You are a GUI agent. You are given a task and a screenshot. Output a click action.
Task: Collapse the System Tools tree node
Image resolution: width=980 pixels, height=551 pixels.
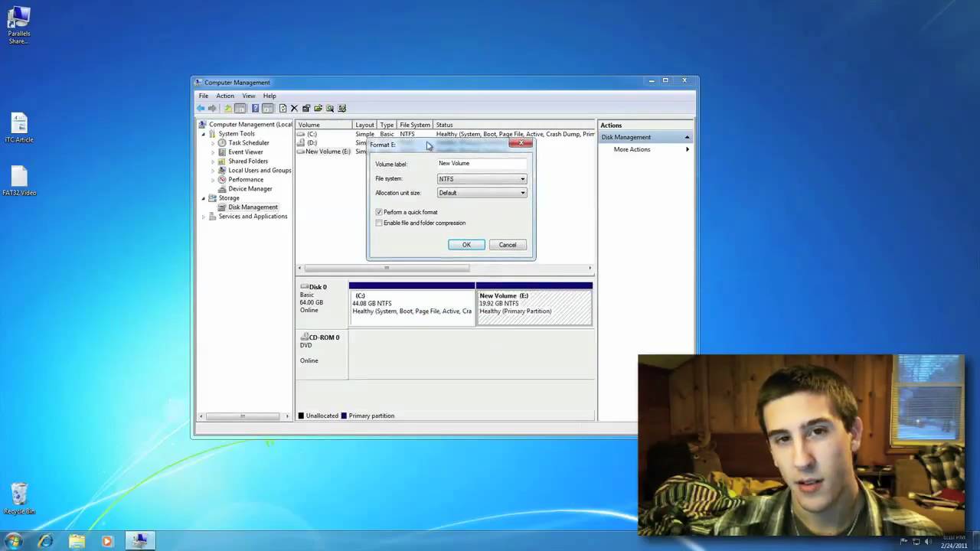tap(204, 134)
